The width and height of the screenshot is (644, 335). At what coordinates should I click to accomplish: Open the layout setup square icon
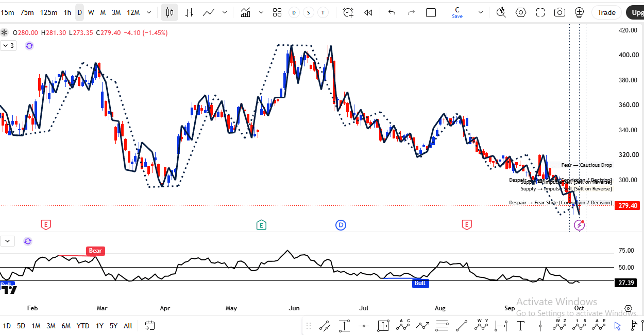(x=431, y=12)
